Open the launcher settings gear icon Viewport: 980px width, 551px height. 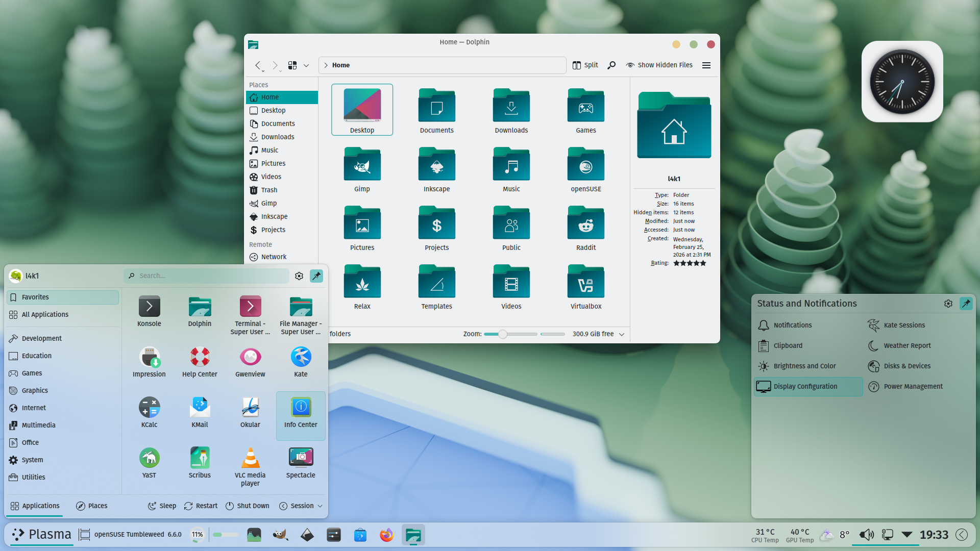(299, 276)
